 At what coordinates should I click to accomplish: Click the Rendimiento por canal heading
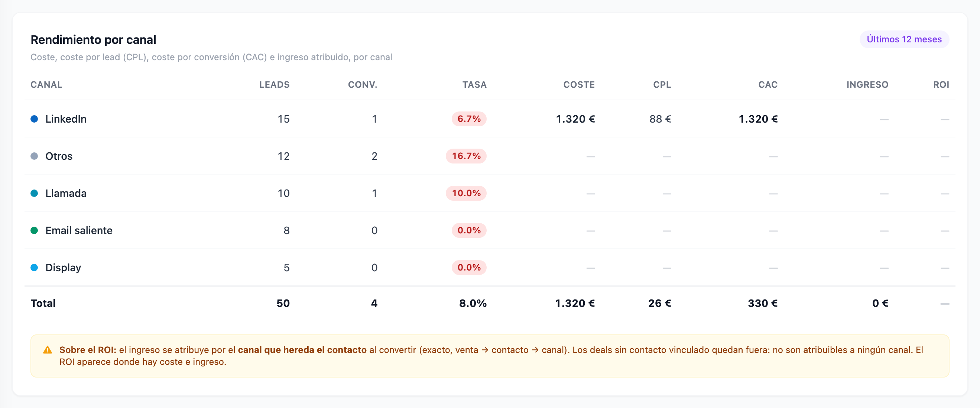(x=93, y=40)
